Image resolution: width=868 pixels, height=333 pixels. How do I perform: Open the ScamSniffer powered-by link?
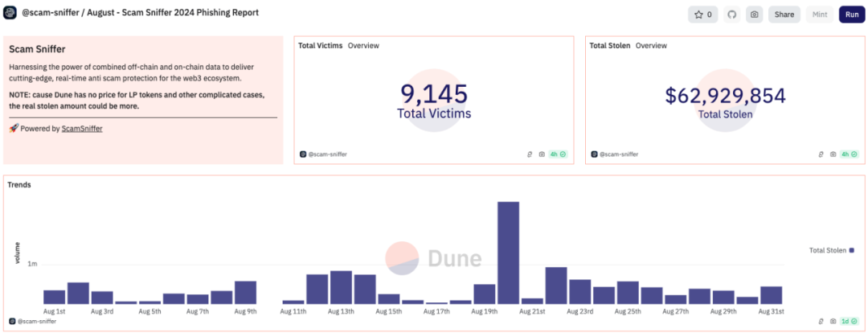[x=82, y=128]
